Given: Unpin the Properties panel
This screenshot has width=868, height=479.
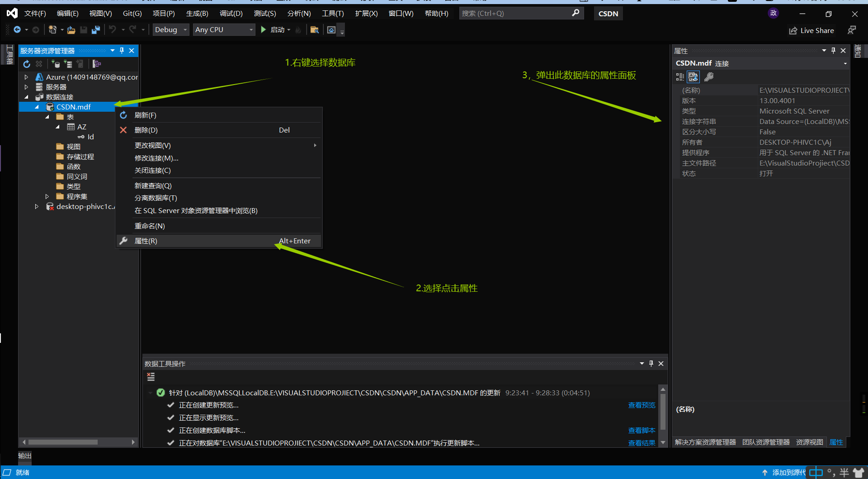Looking at the screenshot, I should 833,50.
